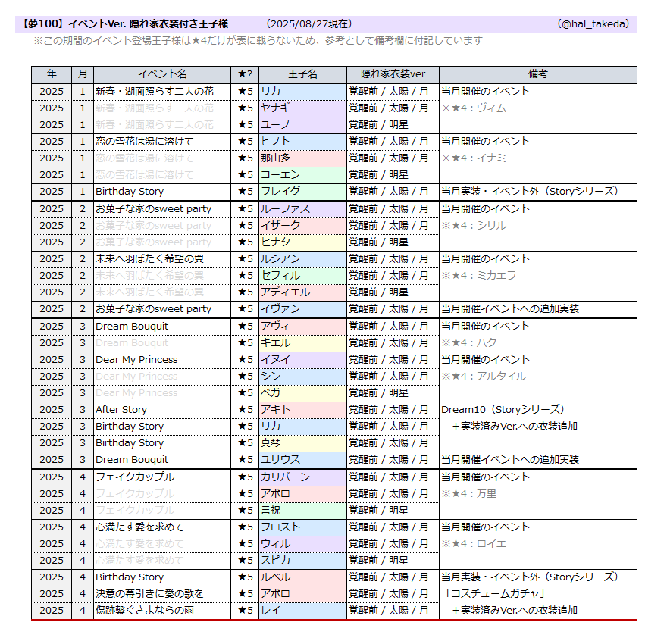
Task: Click the black event name 未来へ羽ばたく希望の翼
Action: pos(149,259)
